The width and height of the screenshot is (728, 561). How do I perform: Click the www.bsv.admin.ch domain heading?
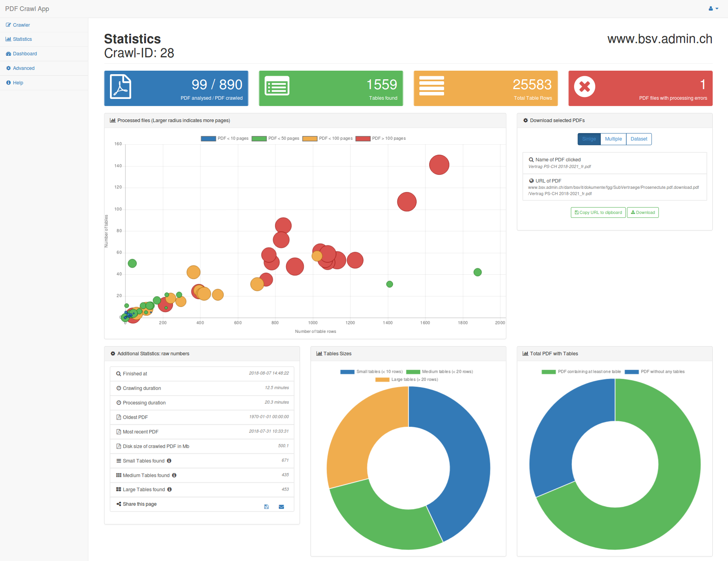(x=660, y=39)
